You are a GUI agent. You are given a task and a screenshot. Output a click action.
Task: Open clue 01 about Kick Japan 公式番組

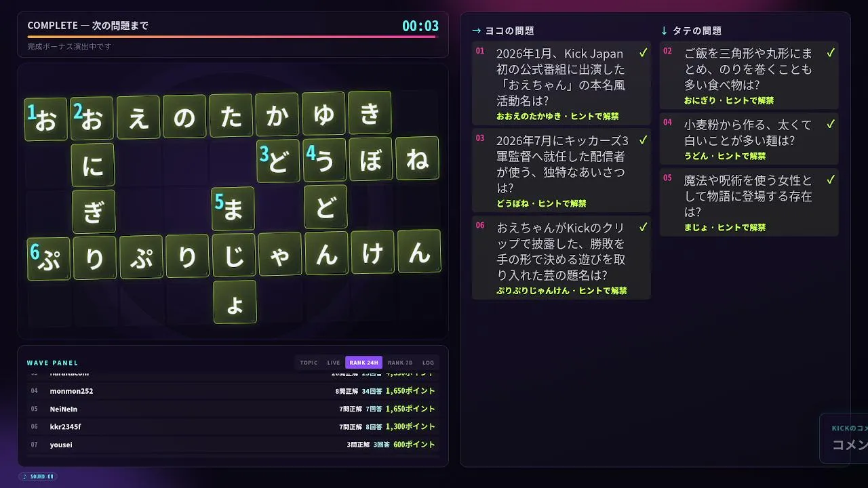pyautogui.click(x=561, y=84)
